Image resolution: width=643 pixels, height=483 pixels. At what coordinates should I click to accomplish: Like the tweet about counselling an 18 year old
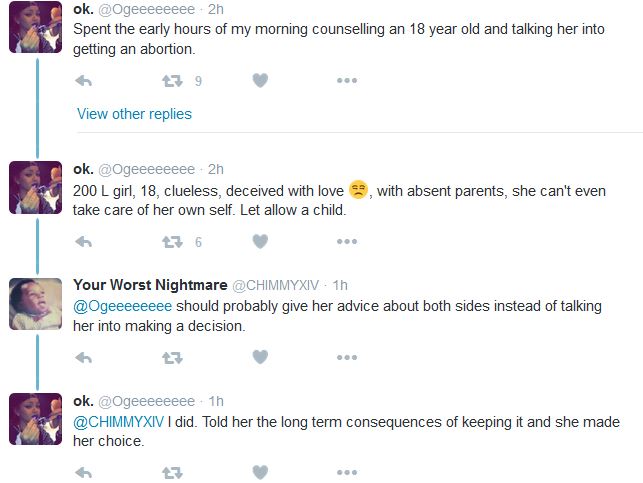click(260, 81)
